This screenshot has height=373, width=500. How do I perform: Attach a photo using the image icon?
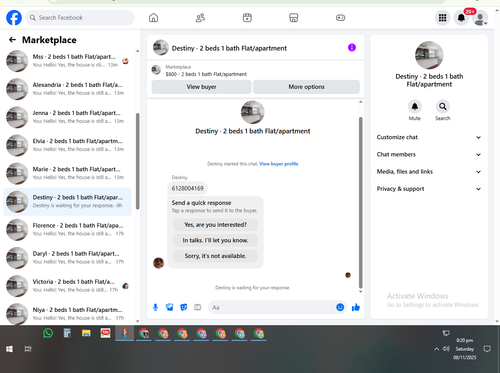click(x=170, y=307)
